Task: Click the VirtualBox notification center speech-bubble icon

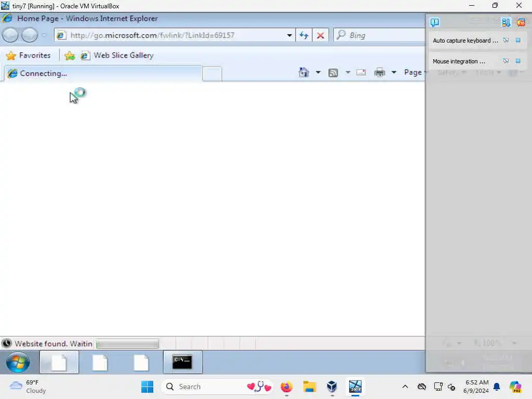Action: tap(435, 22)
